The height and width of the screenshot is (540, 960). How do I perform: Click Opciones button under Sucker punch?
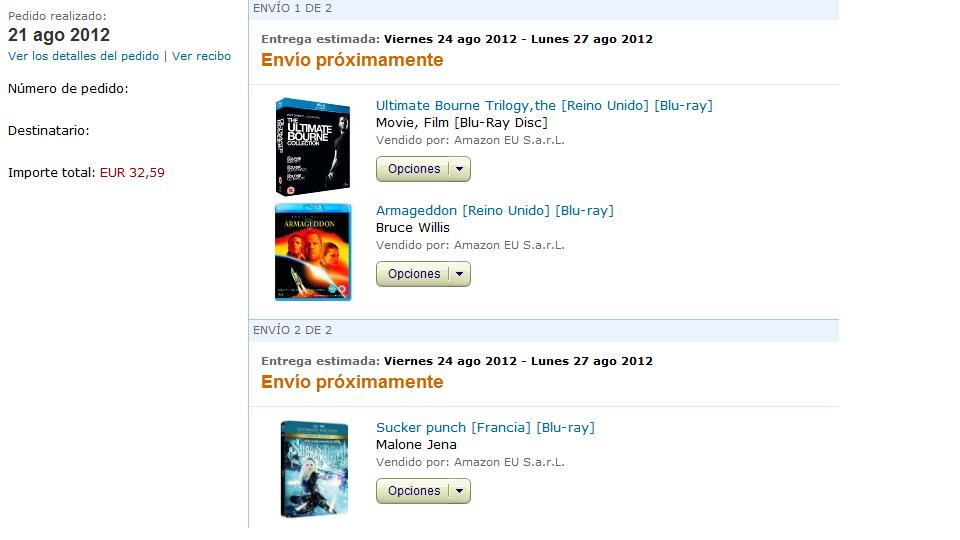(x=414, y=491)
